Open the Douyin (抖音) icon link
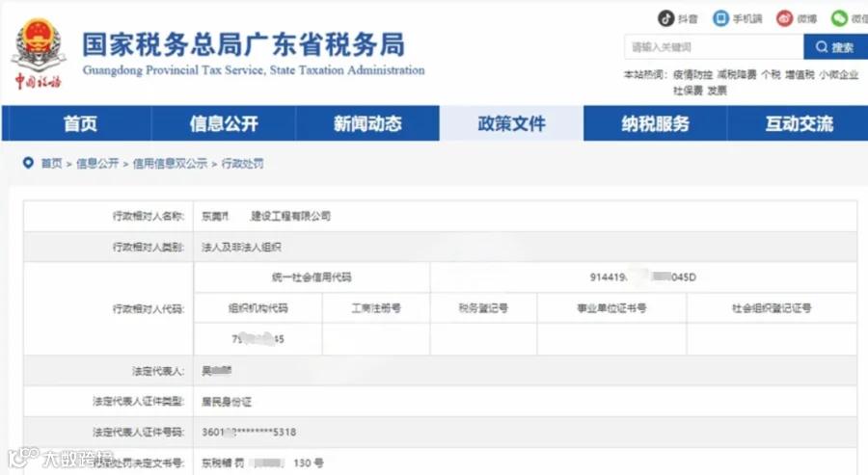 (x=665, y=18)
